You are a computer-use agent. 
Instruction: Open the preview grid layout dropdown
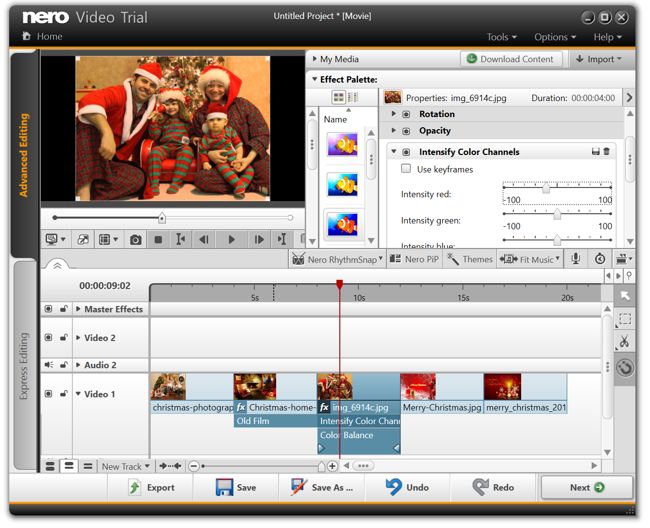[108, 240]
